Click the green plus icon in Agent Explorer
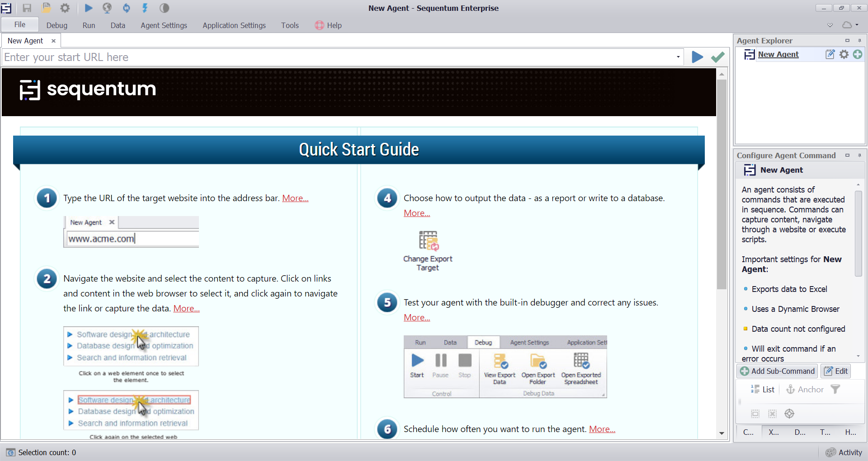The width and height of the screenshot is (868, 461). pos(858,54)
